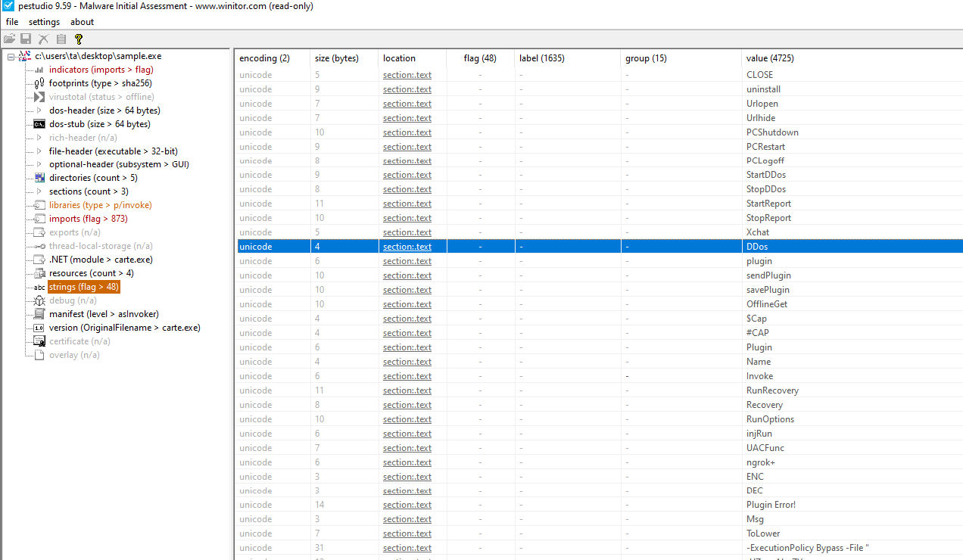Open help via the yellow question mark icon
Screen dimensions: 963x560
coord(78,39)
